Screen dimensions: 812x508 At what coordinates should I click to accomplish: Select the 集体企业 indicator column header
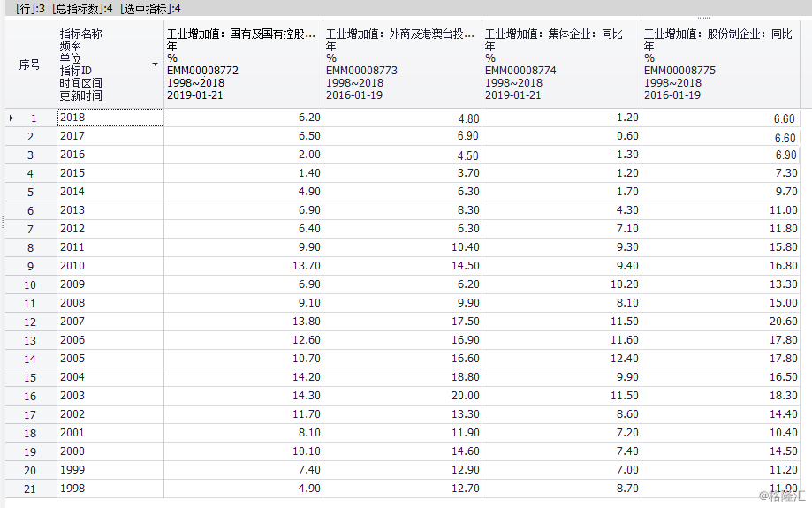[x=560, y=64]
